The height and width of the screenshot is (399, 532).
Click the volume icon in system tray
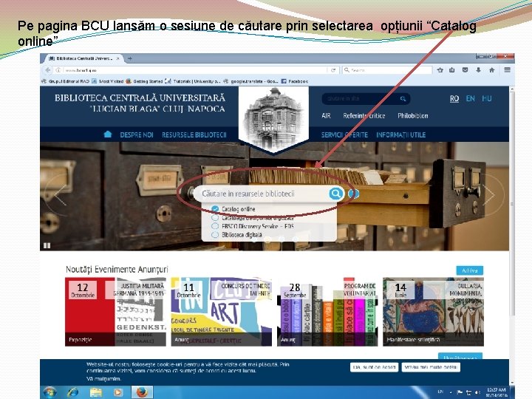[477, 392]
